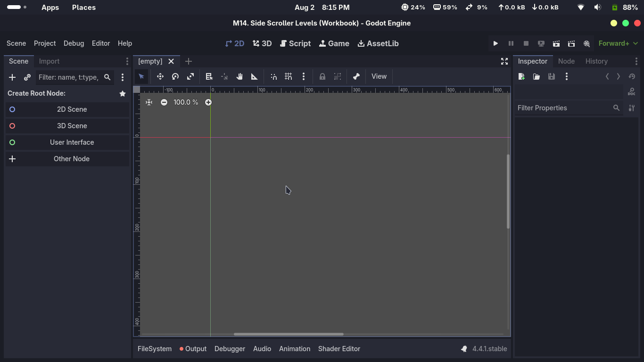
Task: Zoom out with the minus button
Action: point(164,102)
